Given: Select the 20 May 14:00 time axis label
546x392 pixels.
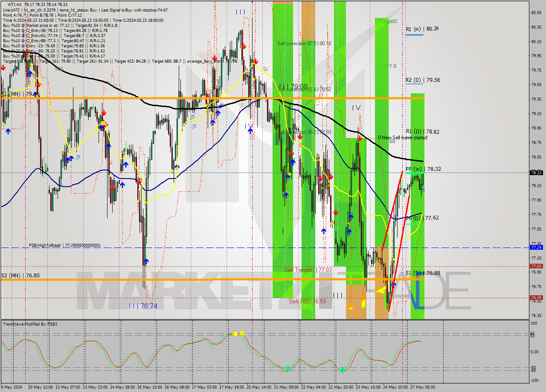Looking at the screenshot, I should (259, 387).
